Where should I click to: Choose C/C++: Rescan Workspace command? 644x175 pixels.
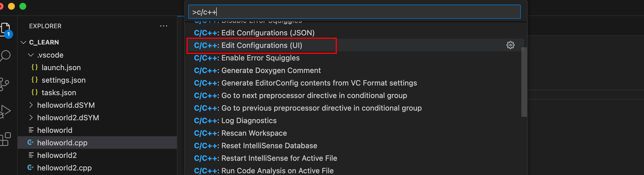click(x=240, y=133)
